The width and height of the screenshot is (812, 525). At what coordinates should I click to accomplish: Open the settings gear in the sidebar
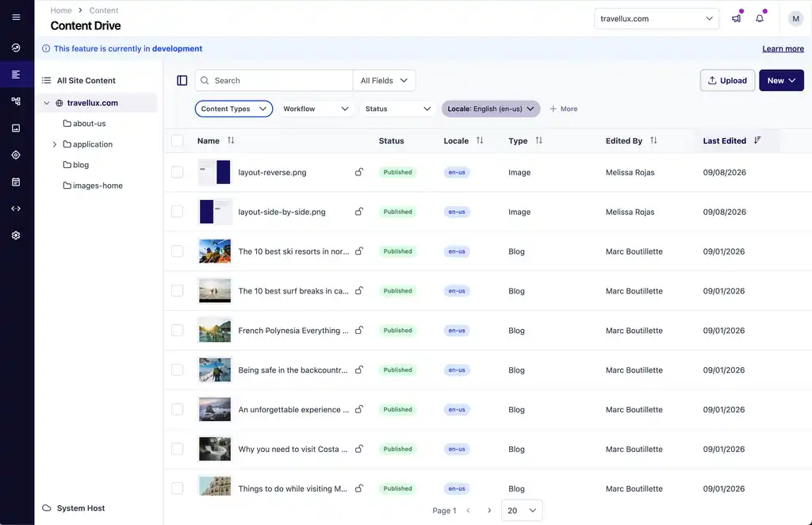coord(16,235)
